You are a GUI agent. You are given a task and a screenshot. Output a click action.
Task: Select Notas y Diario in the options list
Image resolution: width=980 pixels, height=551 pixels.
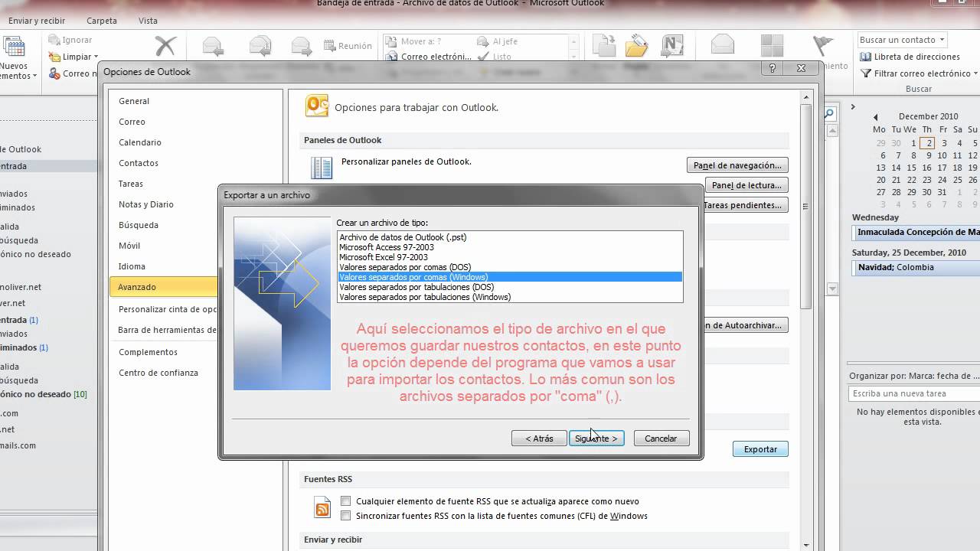pyautogui.click(x=163, y=204)
